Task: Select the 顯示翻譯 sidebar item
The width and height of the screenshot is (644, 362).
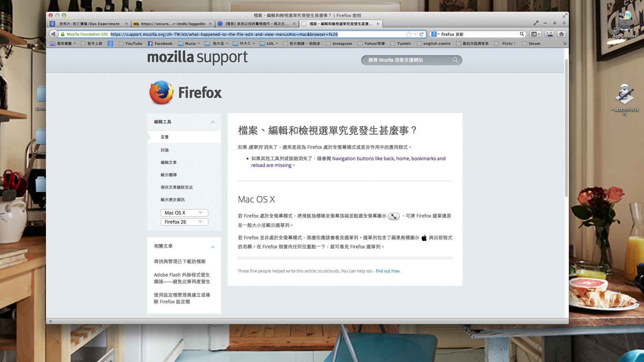Action: coord(169,175)
